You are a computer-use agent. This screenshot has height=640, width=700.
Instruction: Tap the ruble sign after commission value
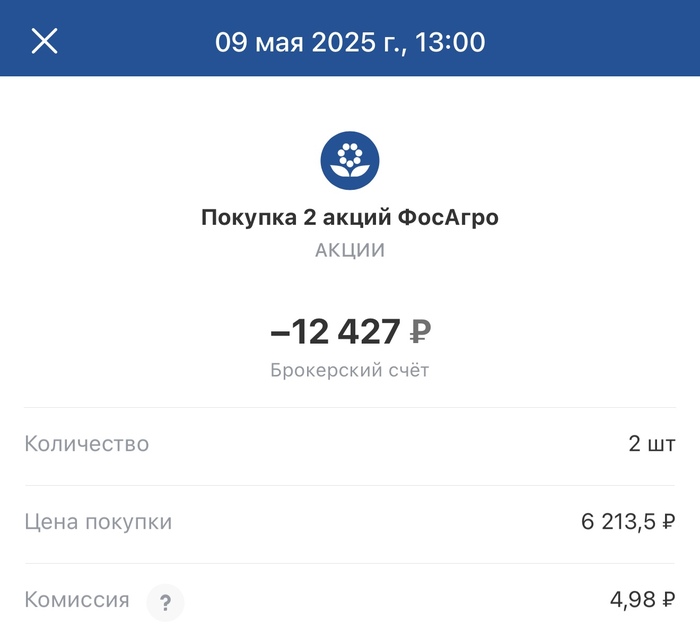(x=669, y=599)
